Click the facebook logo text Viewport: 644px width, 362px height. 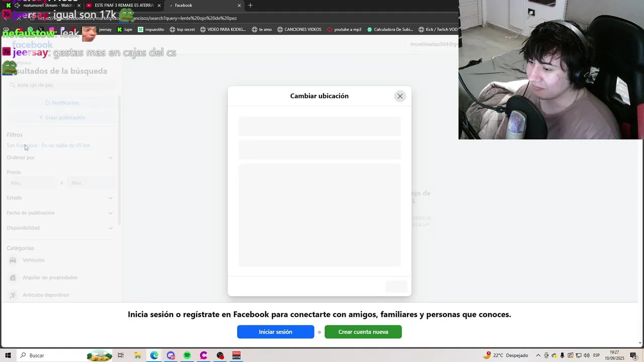tap(32, 45)
